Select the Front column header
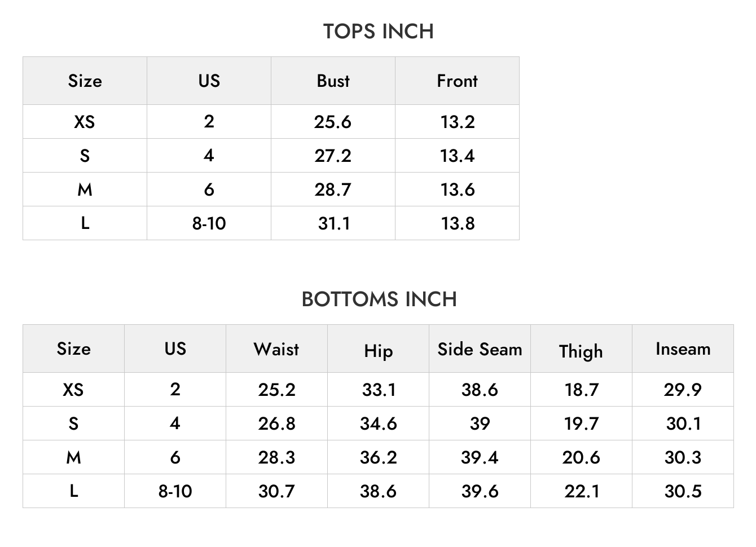Screen dimensions: 756x547 tap(457, 81)
